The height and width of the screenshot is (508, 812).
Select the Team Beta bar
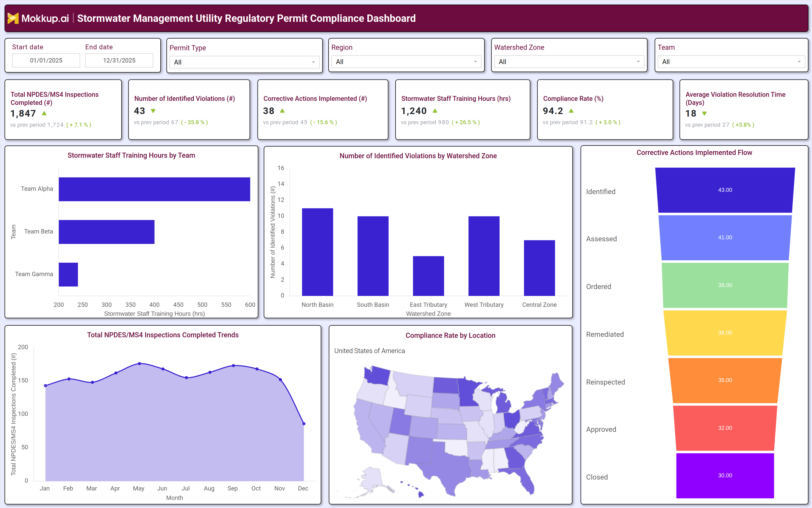coord(106,232)
